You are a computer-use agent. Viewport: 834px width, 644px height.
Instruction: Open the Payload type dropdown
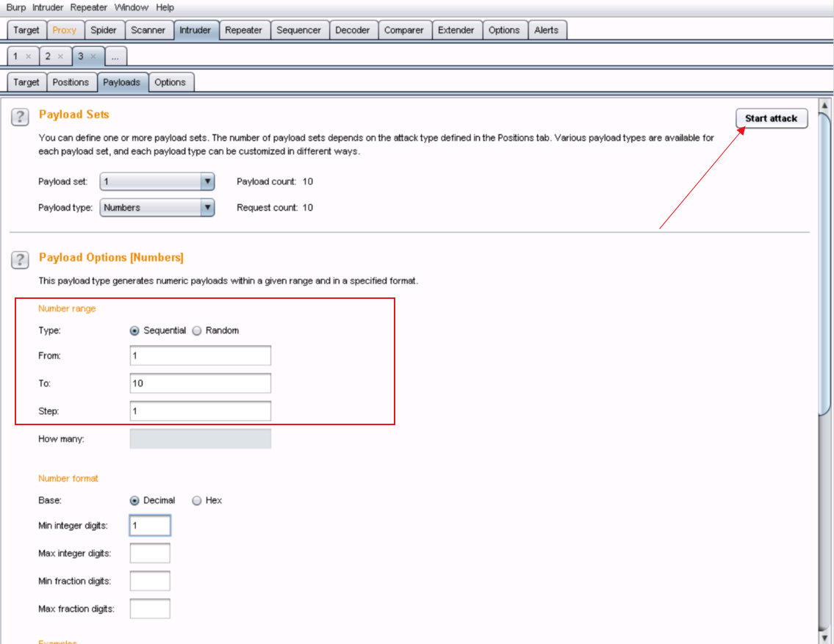coord(157,208)
